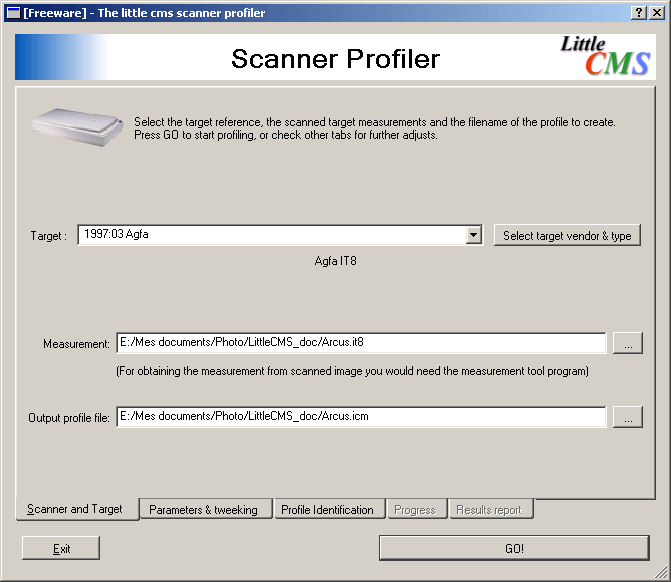This screenshot has width=671, height=582.
Task: Click the Results report tab
Action: (491, 509)
